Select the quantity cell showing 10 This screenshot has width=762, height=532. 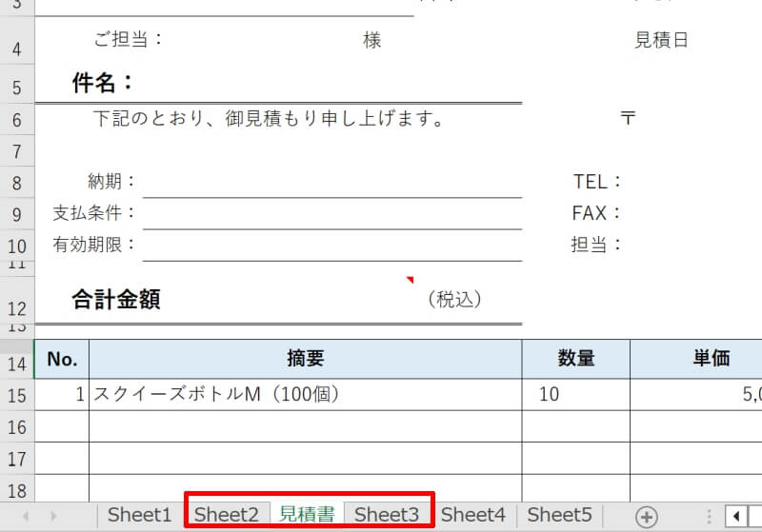pos(576,395)
